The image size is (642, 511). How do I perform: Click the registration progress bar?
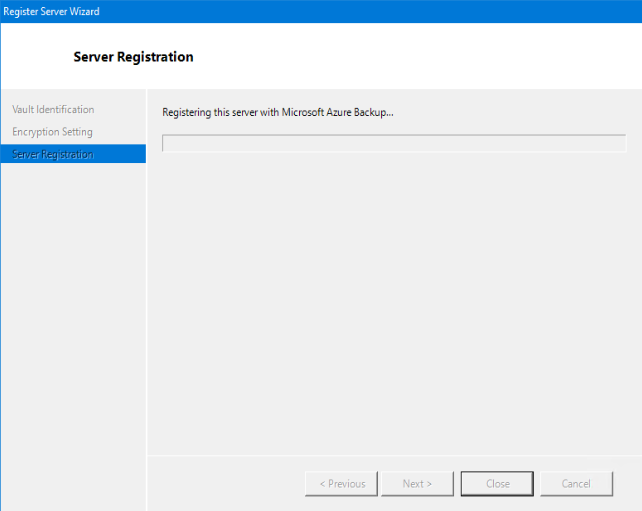(x=393, y=143)
